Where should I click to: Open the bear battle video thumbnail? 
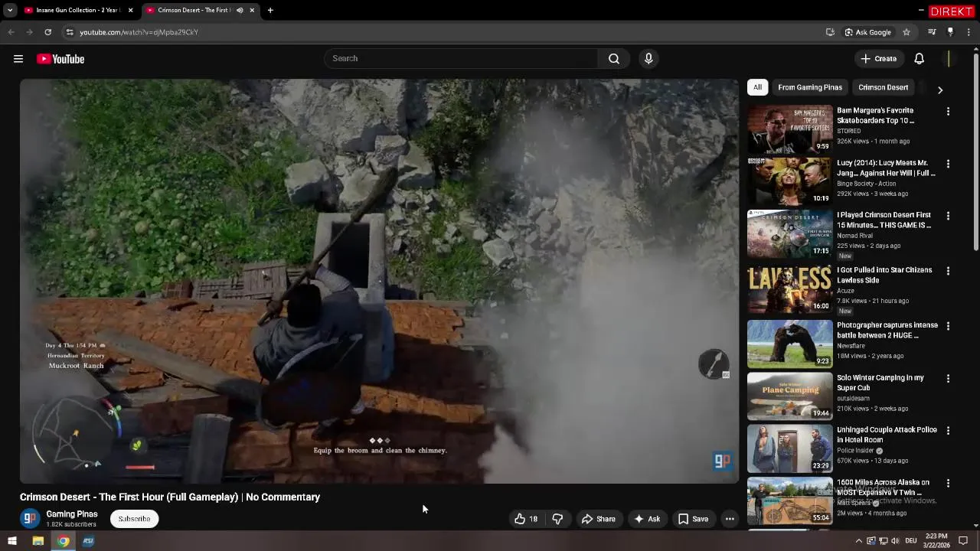[x=789, y=344]
